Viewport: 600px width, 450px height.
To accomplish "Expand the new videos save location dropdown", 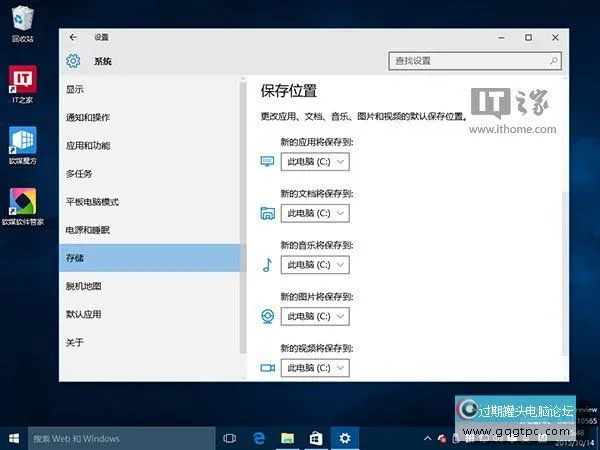I will pyautogui.click(x=315, y=368).
